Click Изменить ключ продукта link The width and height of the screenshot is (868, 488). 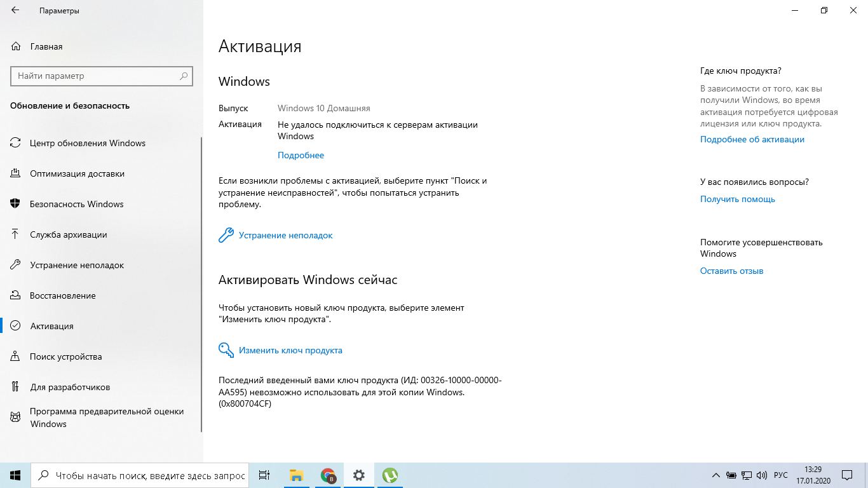point(290,350)
